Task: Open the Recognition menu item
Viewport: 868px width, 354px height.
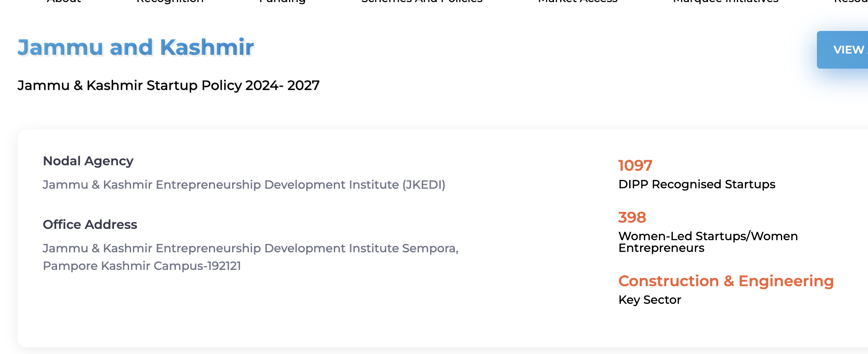Action: (x=170, y=1)
